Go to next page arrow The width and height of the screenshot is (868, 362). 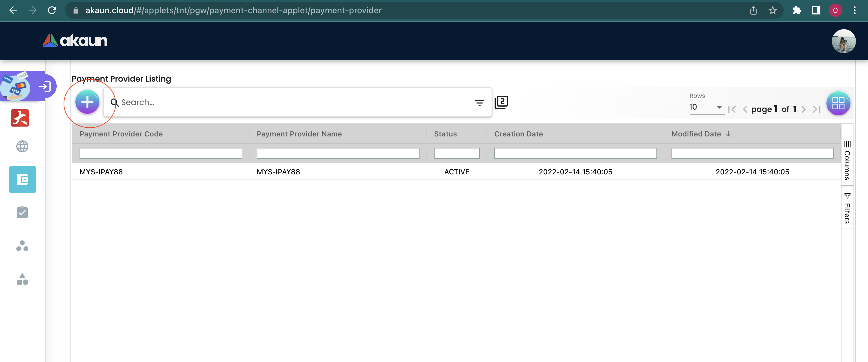coord(804,109)
